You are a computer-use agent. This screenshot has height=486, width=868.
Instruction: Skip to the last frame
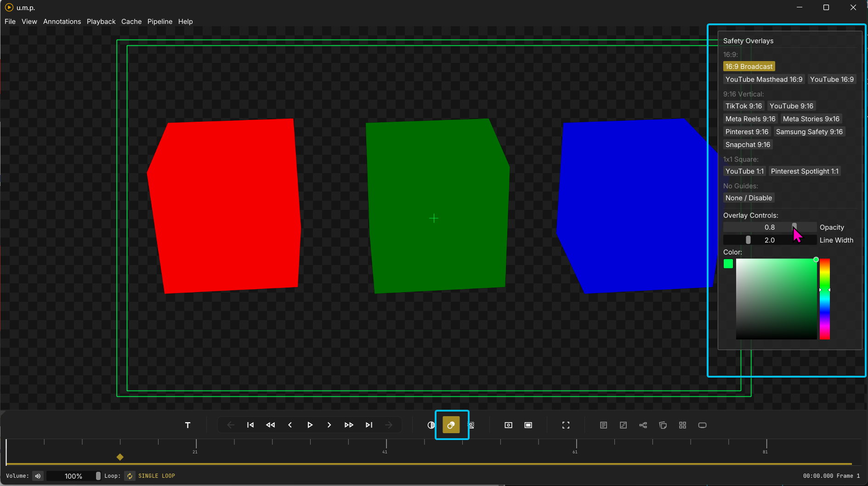coord(369,425)
